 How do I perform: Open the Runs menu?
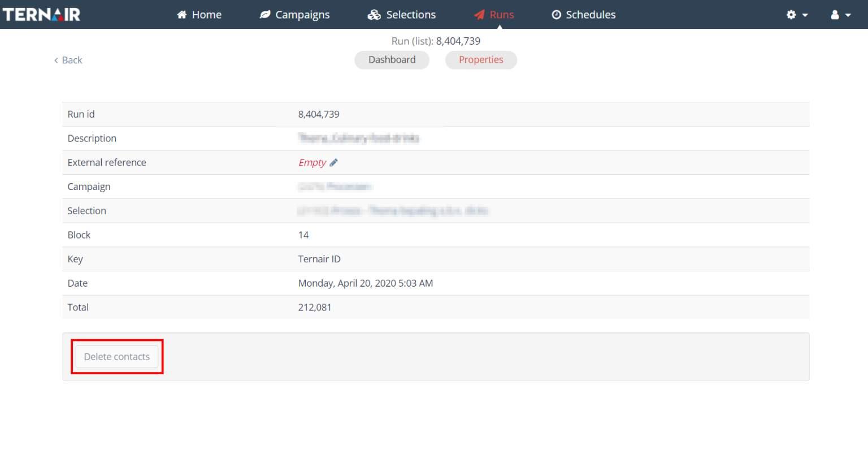pos(494,15)
